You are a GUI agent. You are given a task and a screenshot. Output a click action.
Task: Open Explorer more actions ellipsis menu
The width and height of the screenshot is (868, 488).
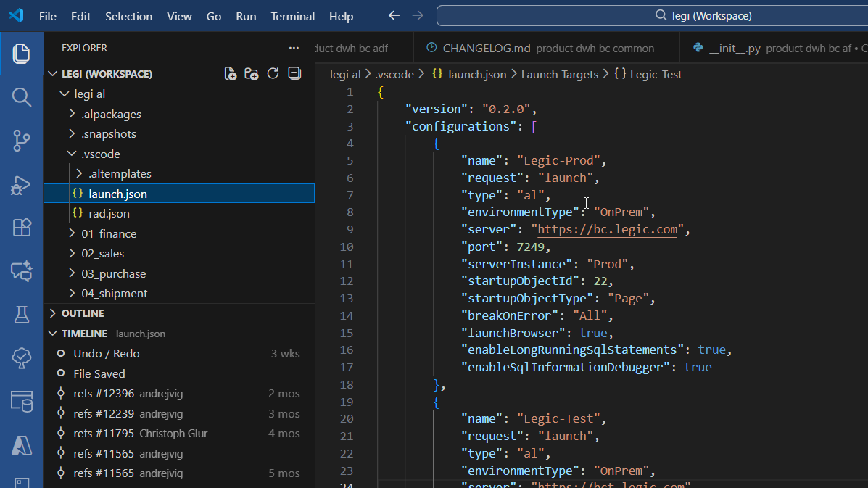(294, 48)
